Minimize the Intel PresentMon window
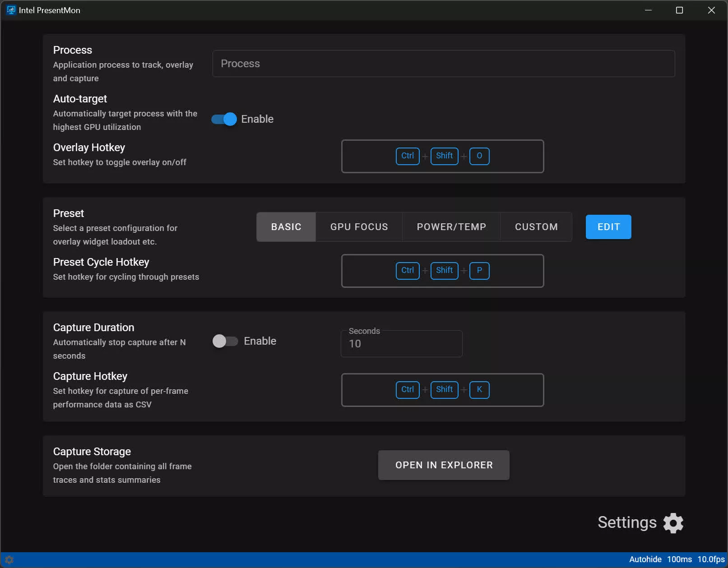This screenshot has height=568, width=728. click(648, 10)
